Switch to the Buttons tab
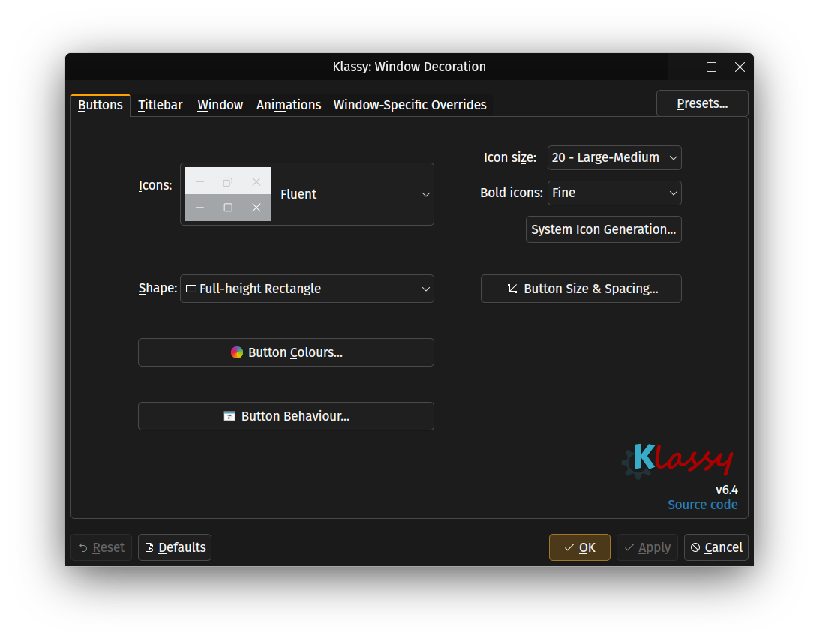This screenshot has width=819, height=644. (100, 105)
